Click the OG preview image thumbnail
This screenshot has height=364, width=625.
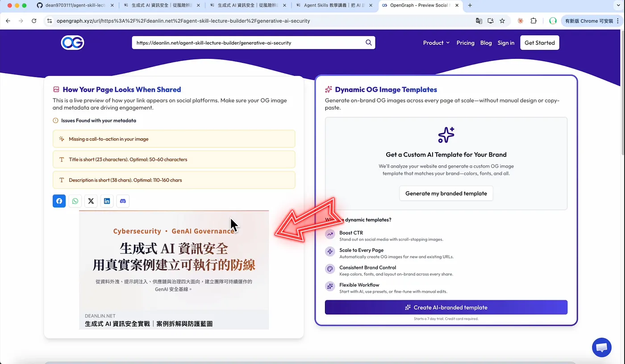tap(174, 270)
